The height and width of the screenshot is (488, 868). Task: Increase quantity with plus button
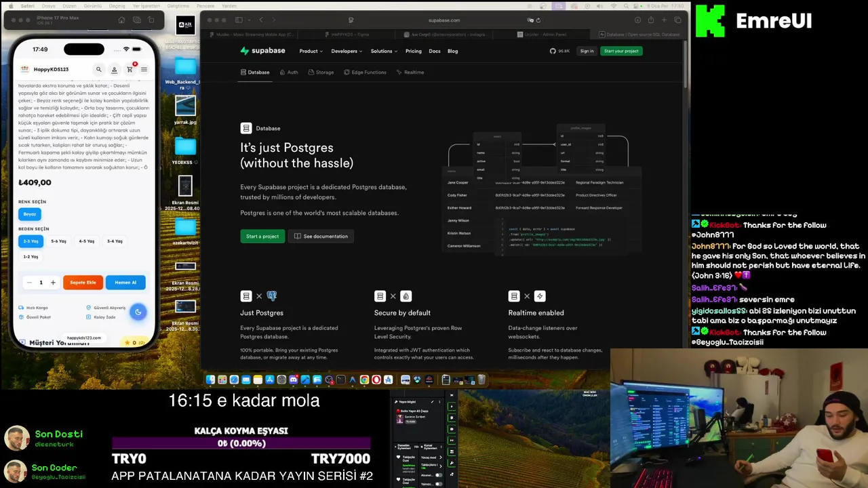(53, 283)
